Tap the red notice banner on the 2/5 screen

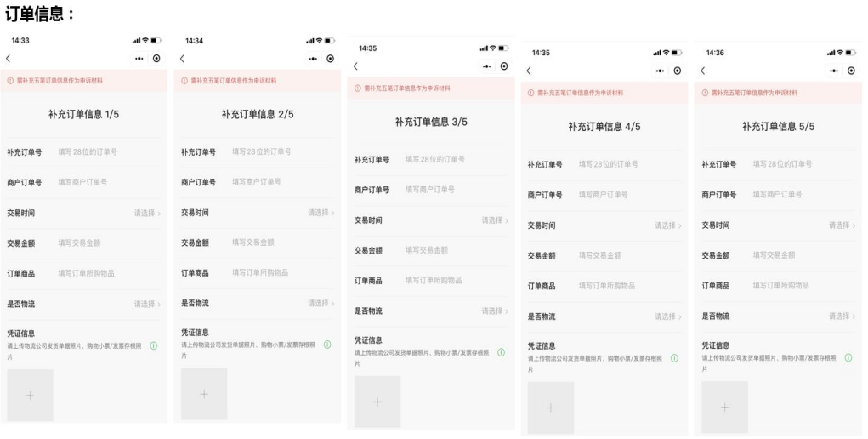(x=257, y=81)
